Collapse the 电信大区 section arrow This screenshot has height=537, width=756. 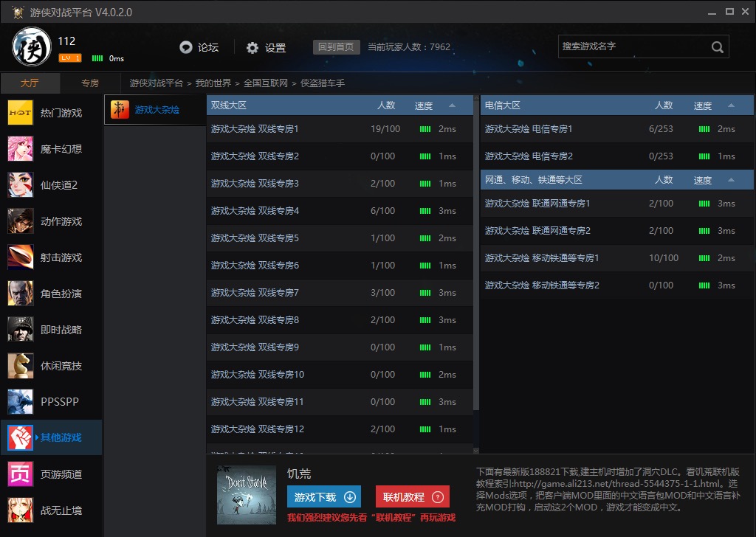click(x=731, y=105)
